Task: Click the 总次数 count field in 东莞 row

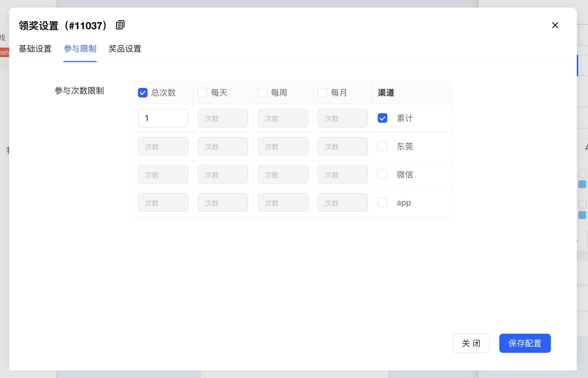Action: (163, 146)
